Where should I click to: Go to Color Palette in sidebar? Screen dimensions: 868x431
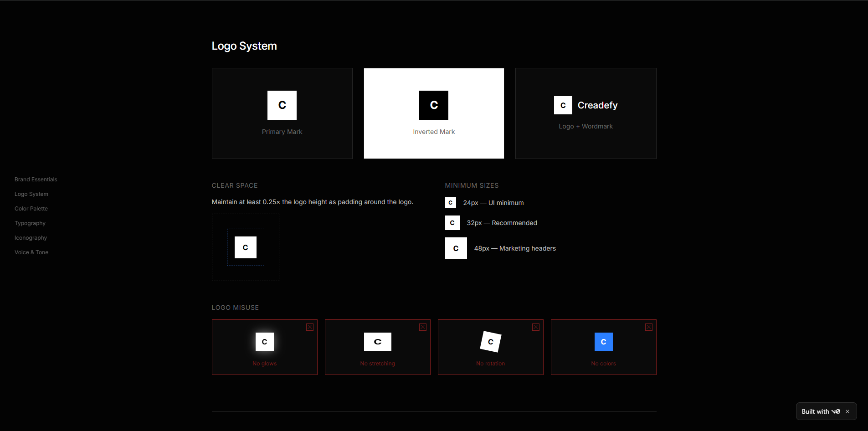[x=31, y=209]
